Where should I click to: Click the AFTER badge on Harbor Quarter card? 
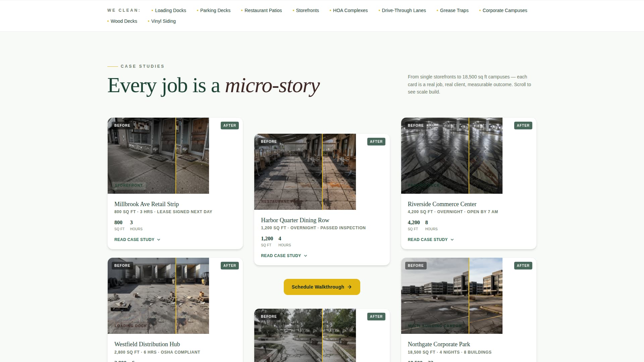pyautogui.click(x=376, y=141)
